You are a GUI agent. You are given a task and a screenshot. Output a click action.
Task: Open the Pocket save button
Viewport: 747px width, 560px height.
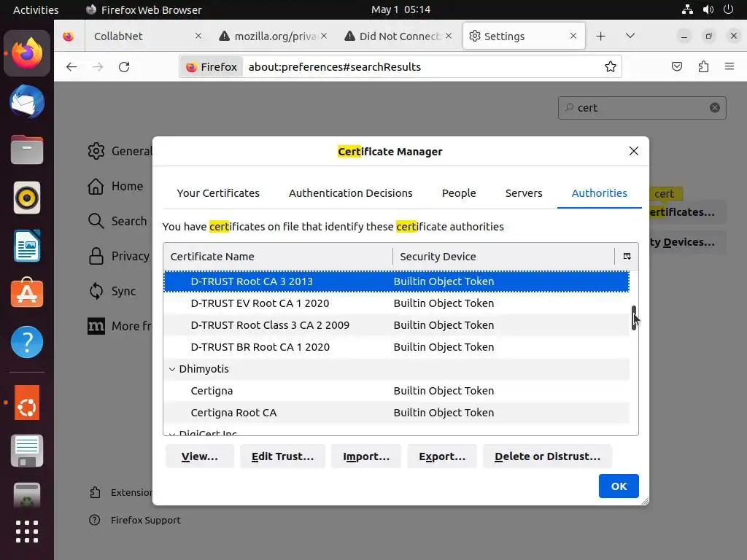676,66
